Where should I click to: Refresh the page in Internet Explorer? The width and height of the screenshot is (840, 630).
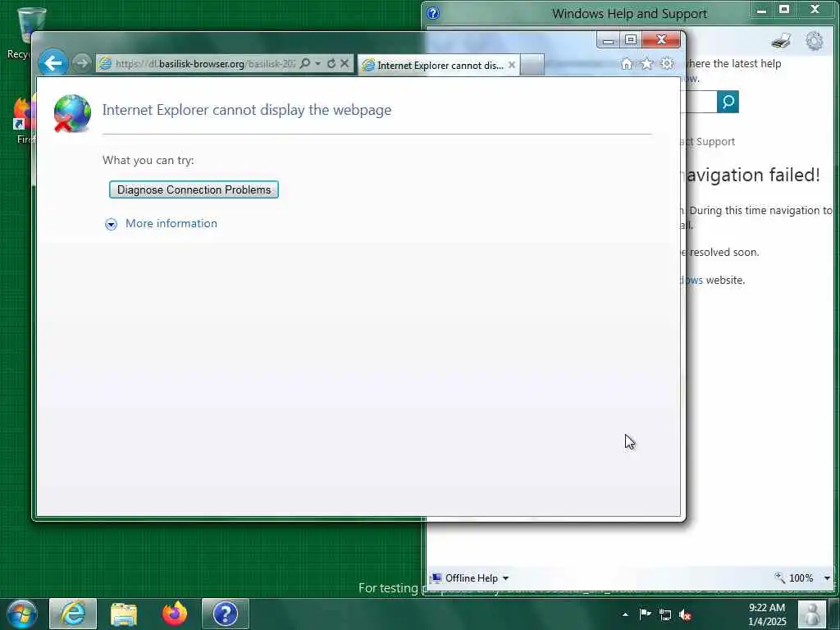pos(331,63)
